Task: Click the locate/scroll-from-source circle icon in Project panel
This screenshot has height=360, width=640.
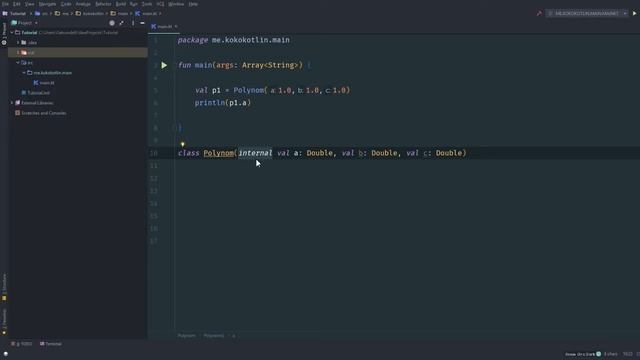Action: [x=112, y=23]
